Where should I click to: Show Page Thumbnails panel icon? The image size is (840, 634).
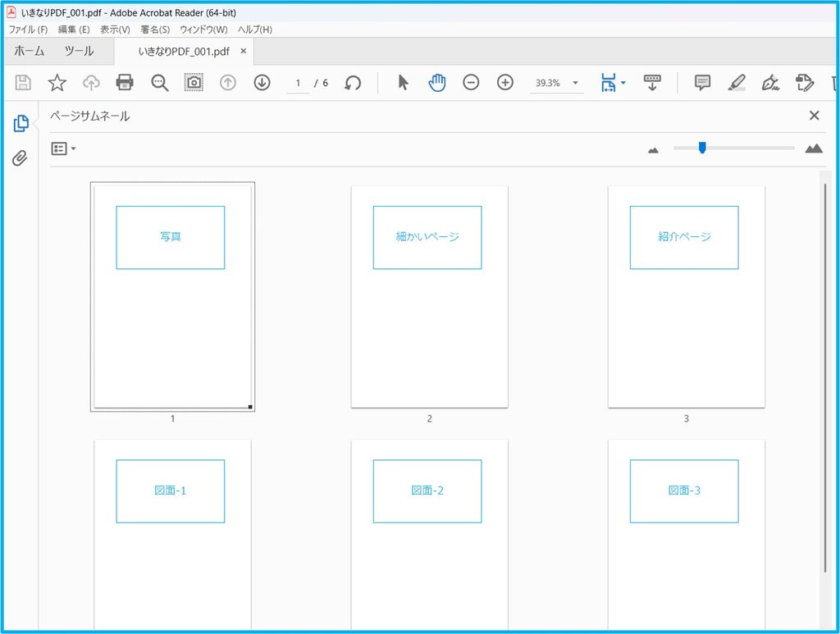click(21, 123)
